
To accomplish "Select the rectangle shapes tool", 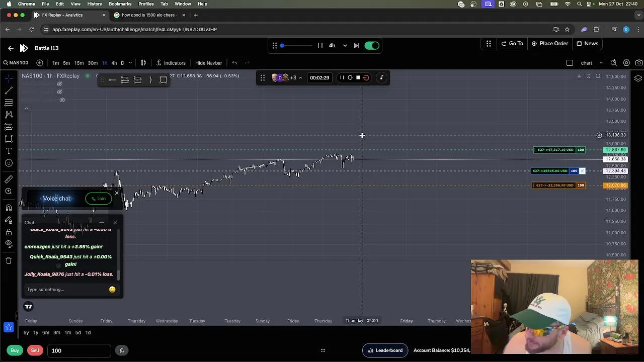I will click(x=9, y=139).
